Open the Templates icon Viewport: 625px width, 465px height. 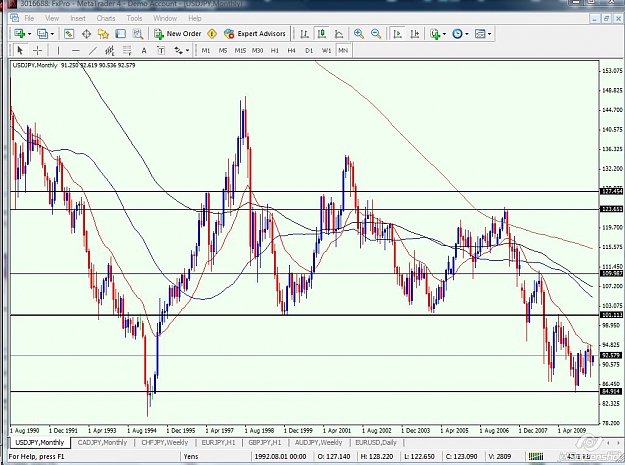tap(480, 34)
